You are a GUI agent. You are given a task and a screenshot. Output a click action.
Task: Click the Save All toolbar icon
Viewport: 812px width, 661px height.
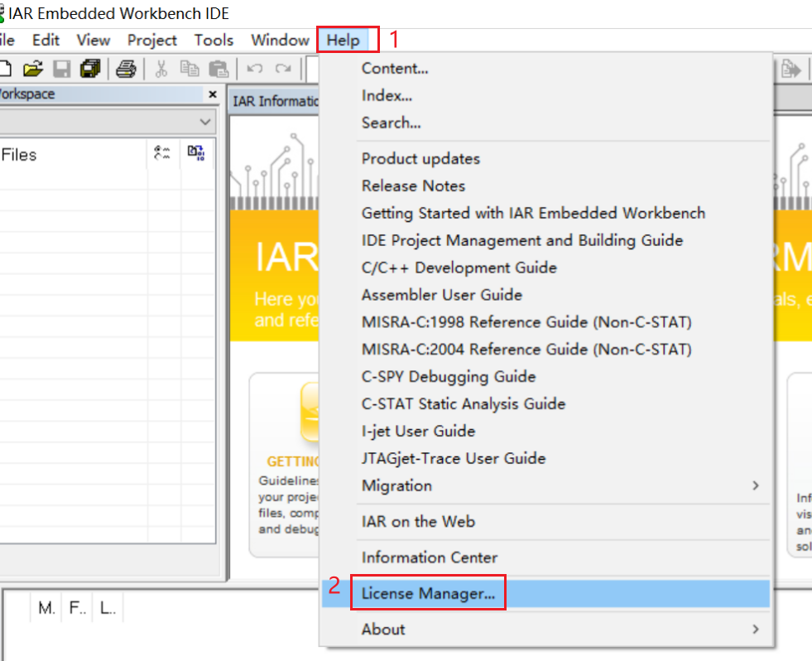coord(90,69)
